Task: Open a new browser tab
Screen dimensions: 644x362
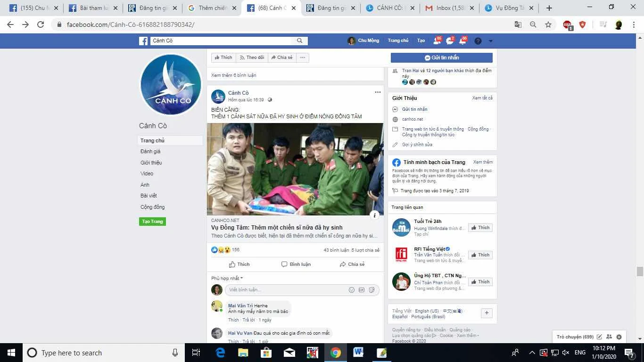Action: tap(549, 8)
